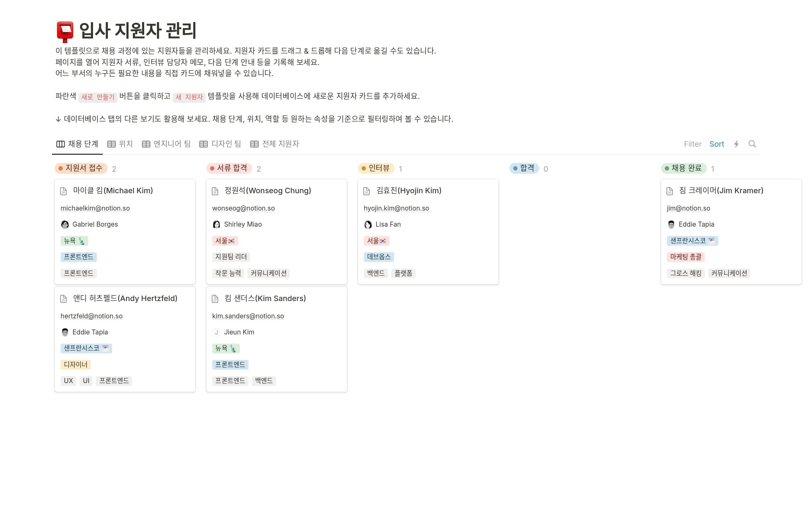The height and width of the screenshot is (507, 812).
Task: Click the 채용 완료 group label
Action: tap(683, 168)
